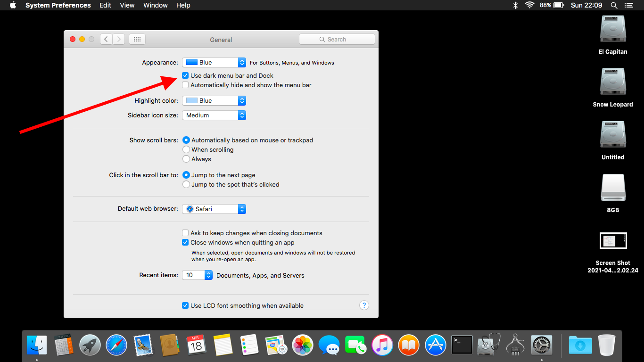Select the Snow Leopard drive icon

pos(613,82)
